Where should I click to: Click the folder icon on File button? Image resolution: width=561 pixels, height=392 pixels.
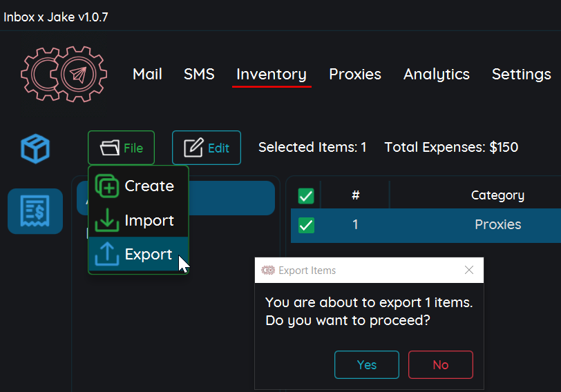pyautogui.click(x=110, y=148)
